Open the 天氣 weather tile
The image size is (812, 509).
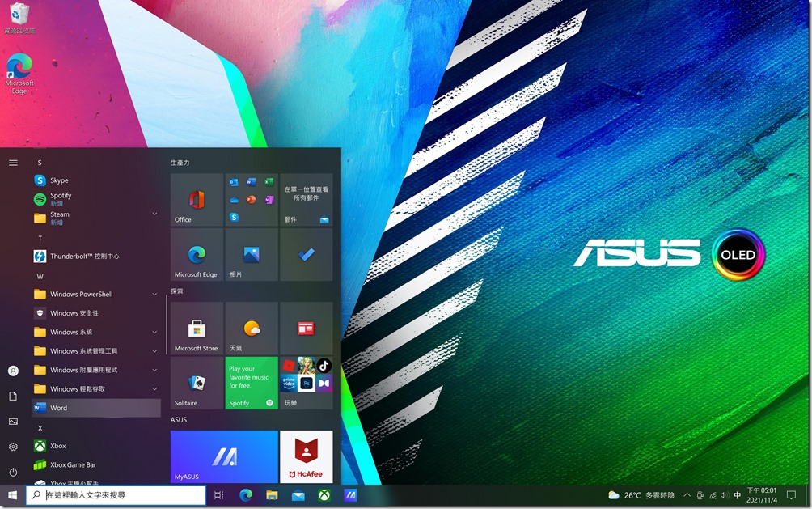(251, 328)
